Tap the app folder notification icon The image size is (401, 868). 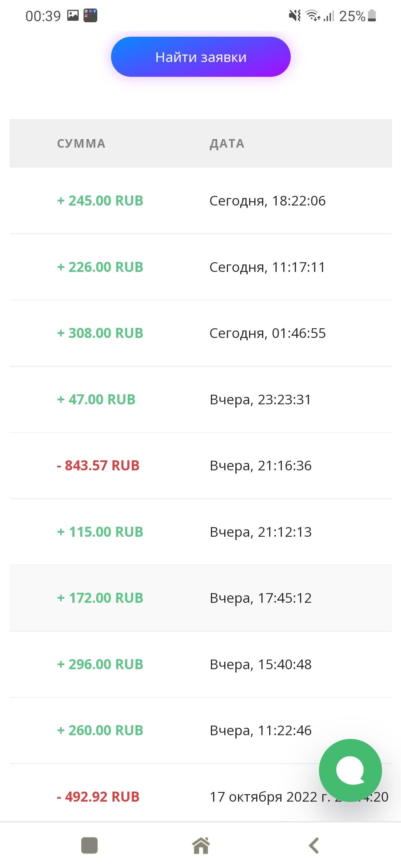click(90, 15)
